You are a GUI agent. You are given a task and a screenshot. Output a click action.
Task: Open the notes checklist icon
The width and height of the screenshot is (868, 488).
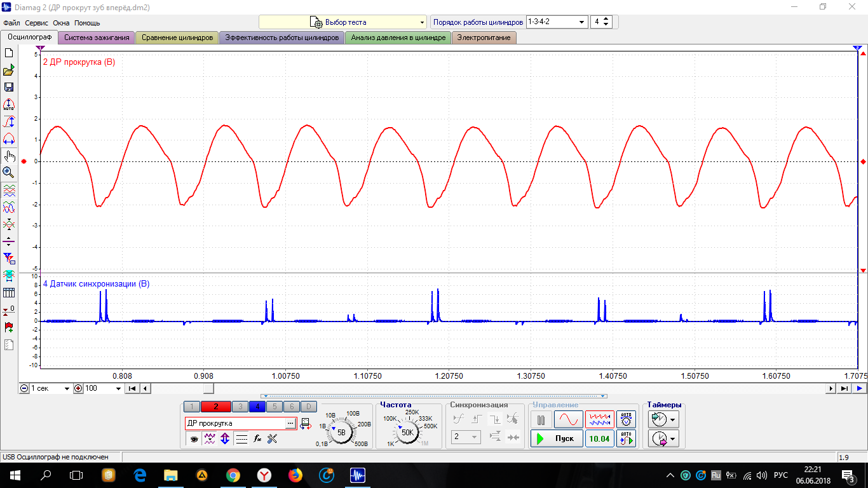9,345
